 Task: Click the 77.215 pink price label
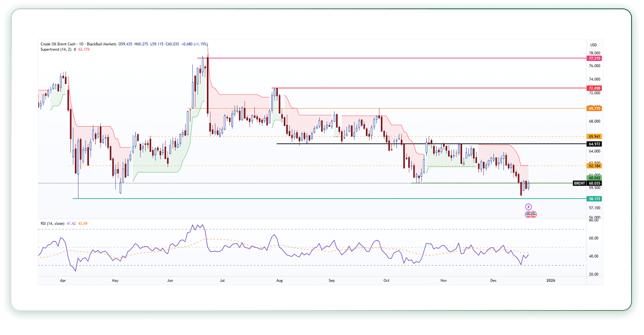[x=594, y=58]
